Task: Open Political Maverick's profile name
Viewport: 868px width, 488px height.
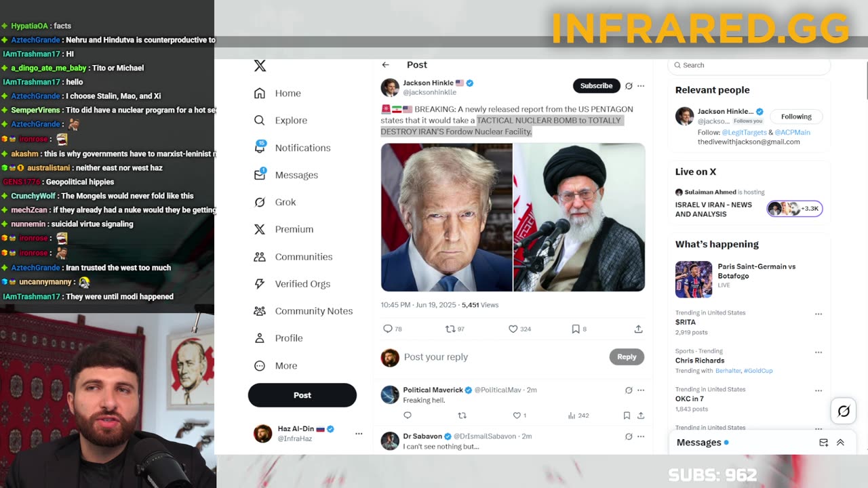Action: (433, 390)
